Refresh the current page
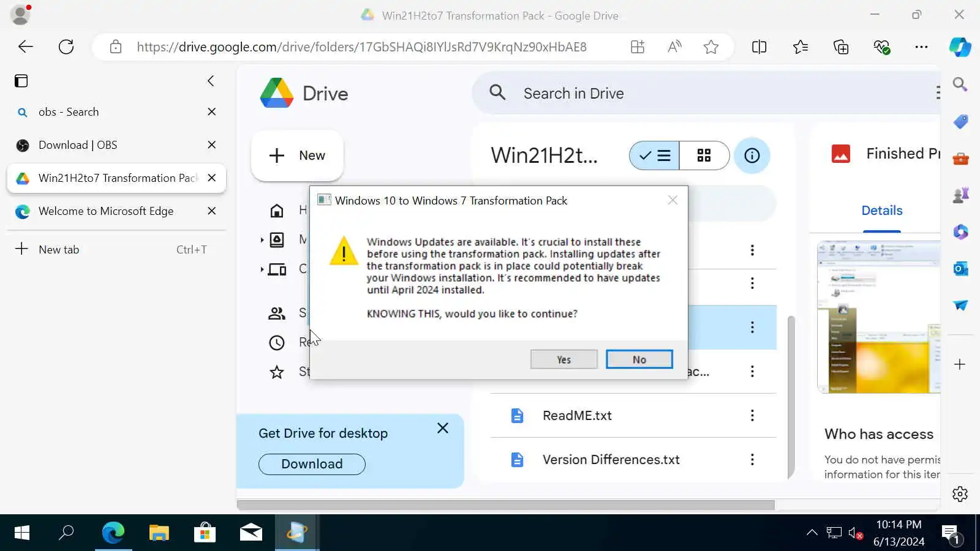The width and height of the screenshot is (980, 551). (66, 47)
